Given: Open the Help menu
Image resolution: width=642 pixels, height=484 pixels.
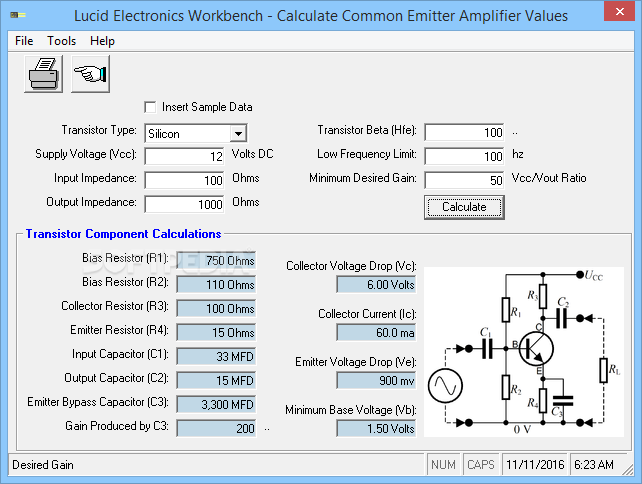Looking at the screenshot, I should [102, 41].
